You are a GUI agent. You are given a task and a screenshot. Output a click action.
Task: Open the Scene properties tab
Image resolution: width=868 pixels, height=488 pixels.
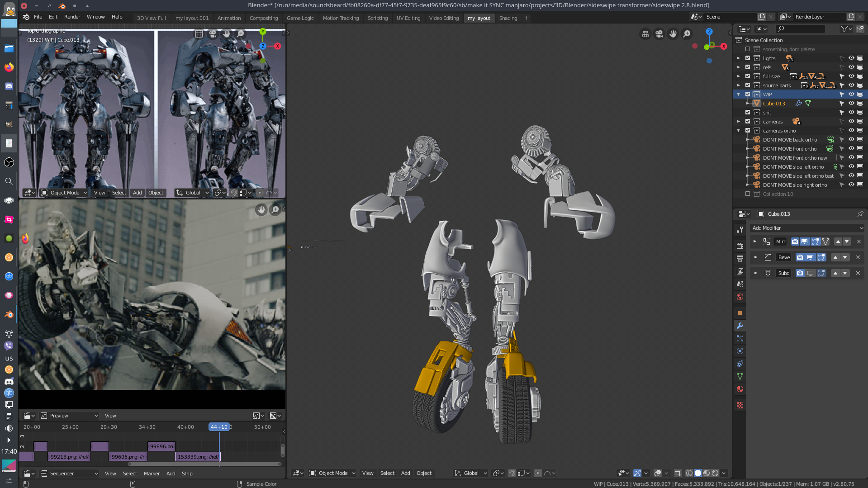point(740,284)
